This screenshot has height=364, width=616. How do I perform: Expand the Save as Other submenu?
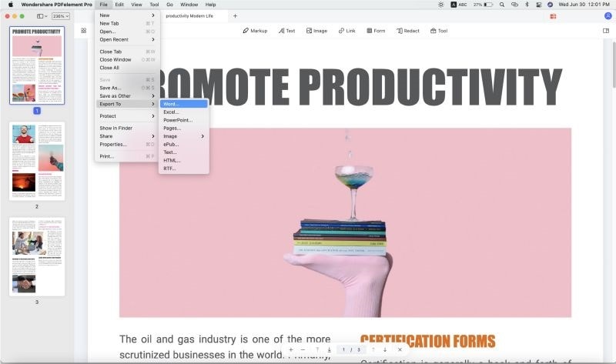tap(127, 96)
